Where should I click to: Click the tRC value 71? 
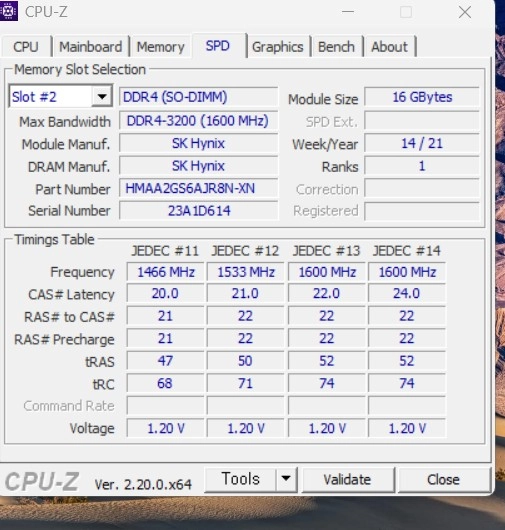tap(246, 383)
